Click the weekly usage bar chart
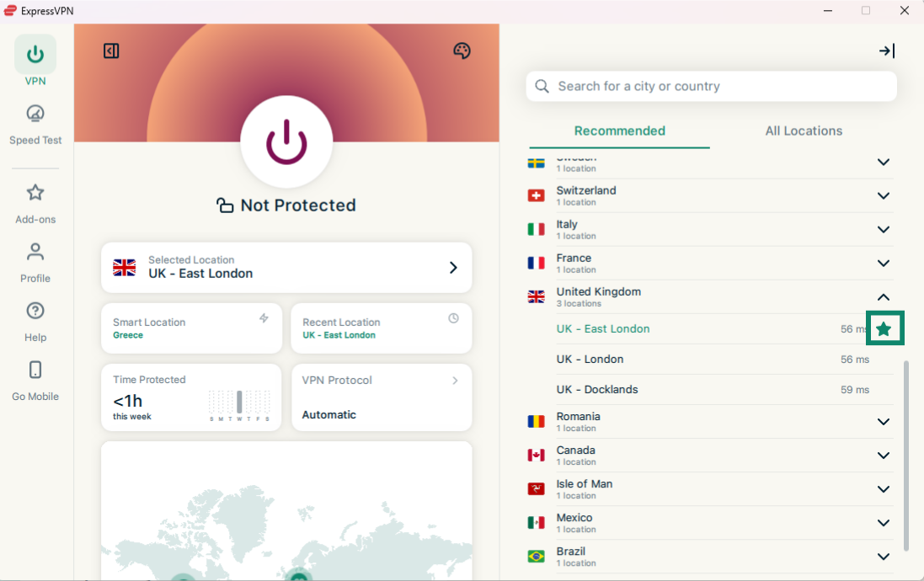The image size is (924, 581). point(240,405)
